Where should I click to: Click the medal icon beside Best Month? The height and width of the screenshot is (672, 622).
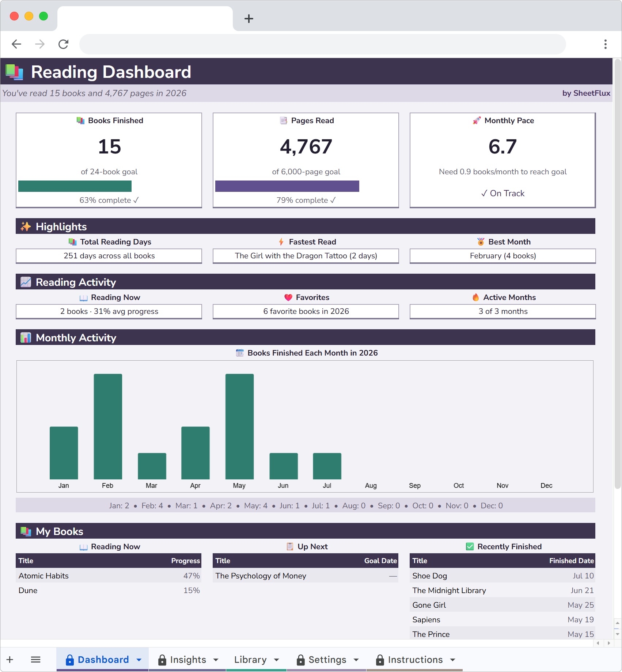coord(480,242)
